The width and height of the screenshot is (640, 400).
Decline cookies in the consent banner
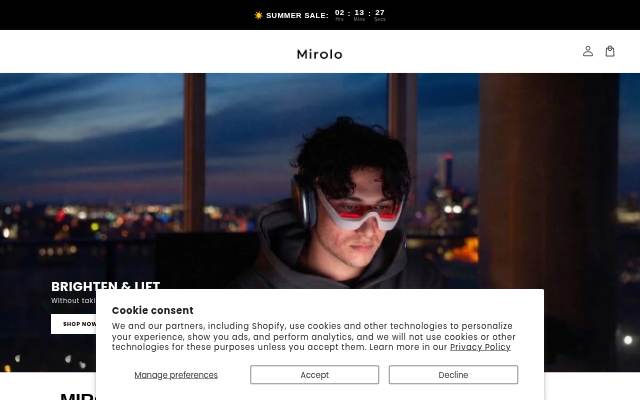(453, 375)
